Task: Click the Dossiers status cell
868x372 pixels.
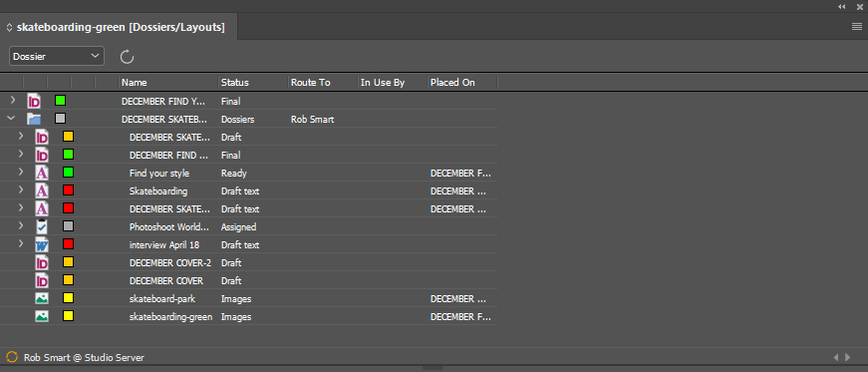Action: (237, 120)
